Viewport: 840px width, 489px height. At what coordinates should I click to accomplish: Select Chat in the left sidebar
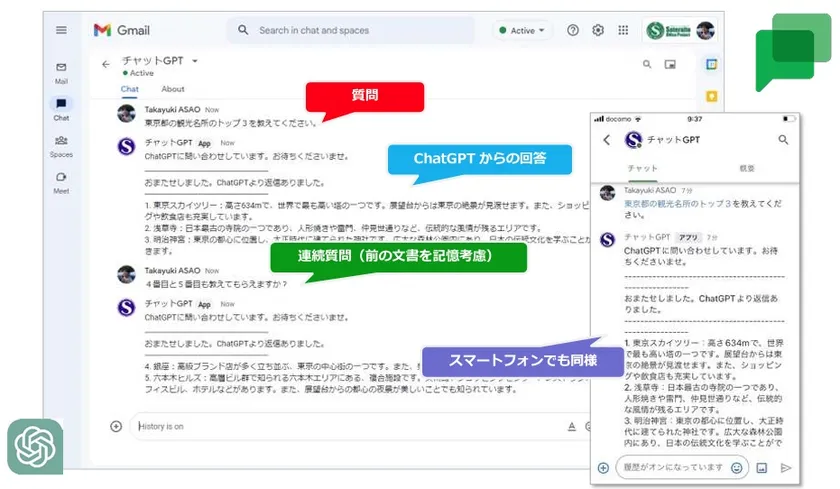61,109
